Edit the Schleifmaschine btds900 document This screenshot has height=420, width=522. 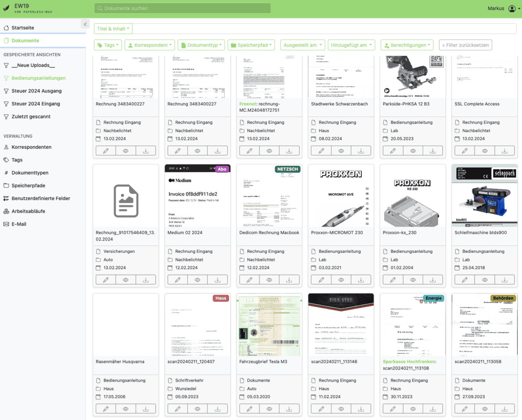[465, 280]
